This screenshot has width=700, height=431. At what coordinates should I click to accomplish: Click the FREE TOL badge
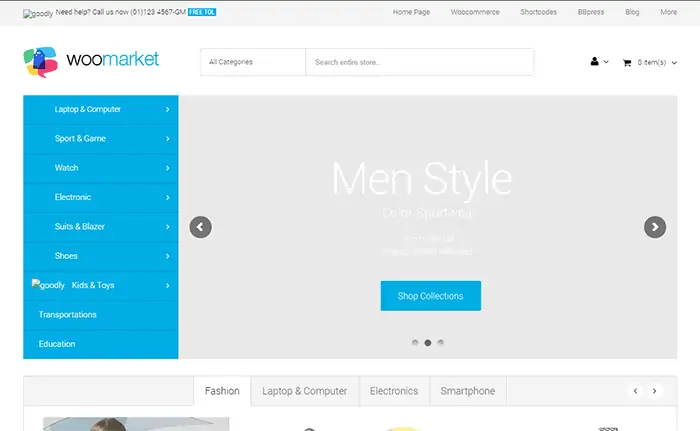[x=202, y=12]
